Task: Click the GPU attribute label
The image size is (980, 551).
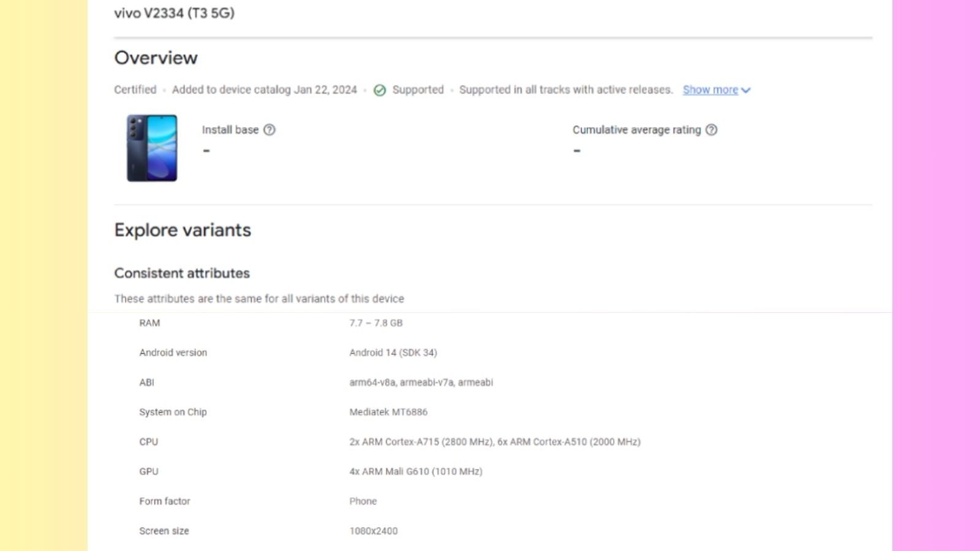Action: [148, 471]
